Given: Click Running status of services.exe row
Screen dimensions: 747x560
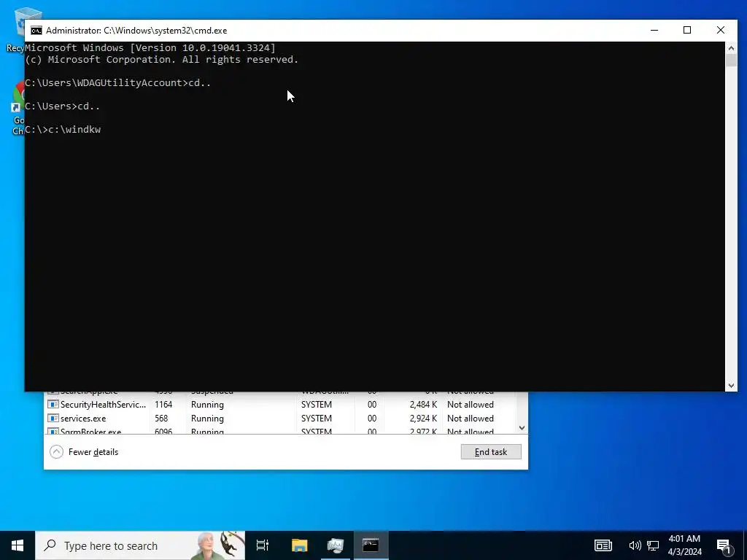Looking at the screenshot, I should point(207,418).
